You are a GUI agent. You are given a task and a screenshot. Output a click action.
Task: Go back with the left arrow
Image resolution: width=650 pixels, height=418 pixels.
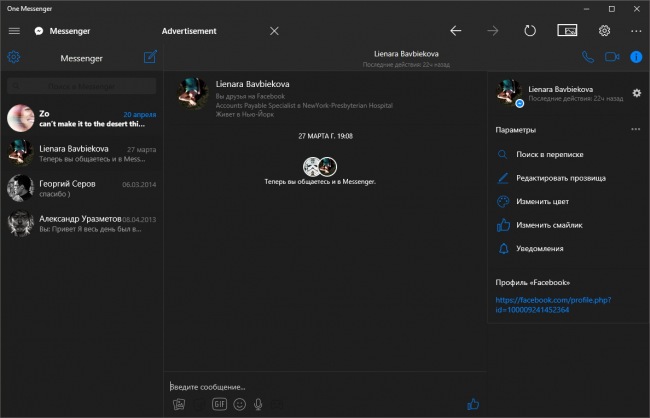click(x=456, y=31)
